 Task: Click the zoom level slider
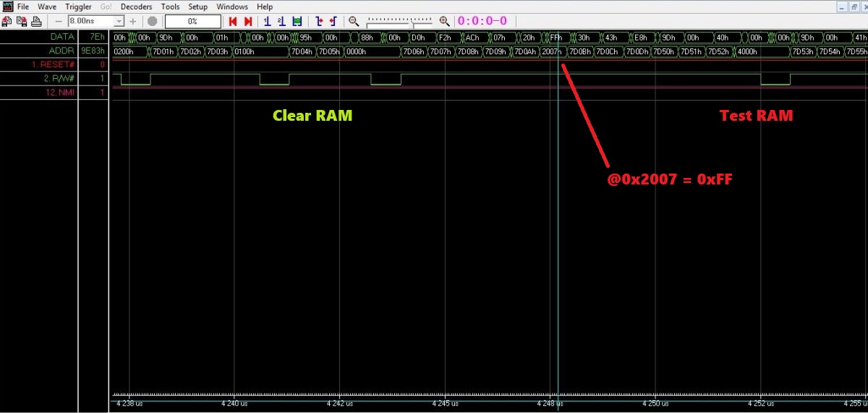click(x=400, y=22)
